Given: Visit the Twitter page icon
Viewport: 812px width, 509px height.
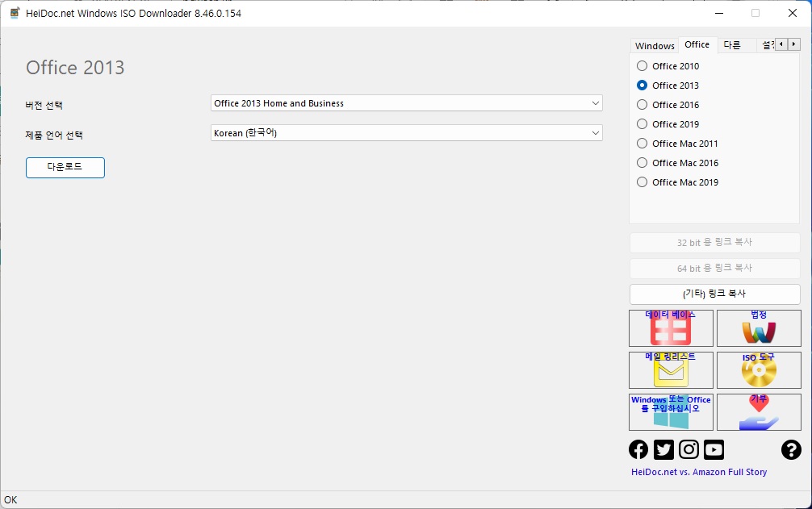Looking at the screenshot, I should tap(663, 449).
